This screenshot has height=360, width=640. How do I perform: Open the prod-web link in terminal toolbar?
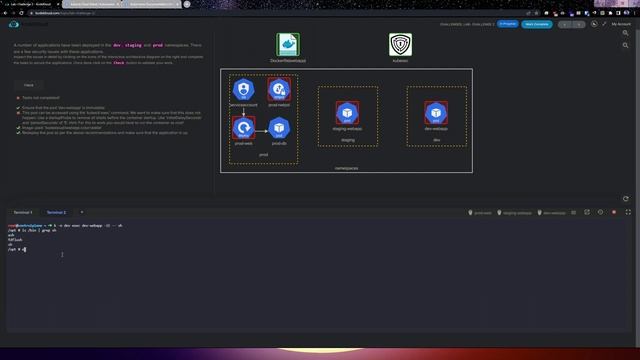(x=480, y=213)
